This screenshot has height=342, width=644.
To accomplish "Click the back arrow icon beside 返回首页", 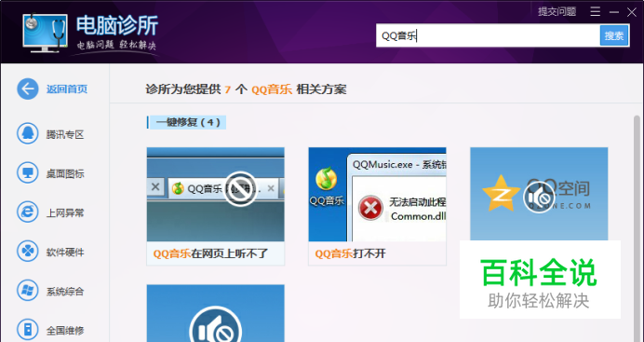I will [28, 89].
